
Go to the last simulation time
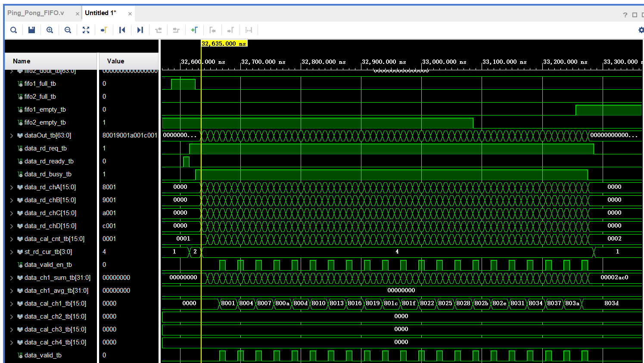pos(140,30)
